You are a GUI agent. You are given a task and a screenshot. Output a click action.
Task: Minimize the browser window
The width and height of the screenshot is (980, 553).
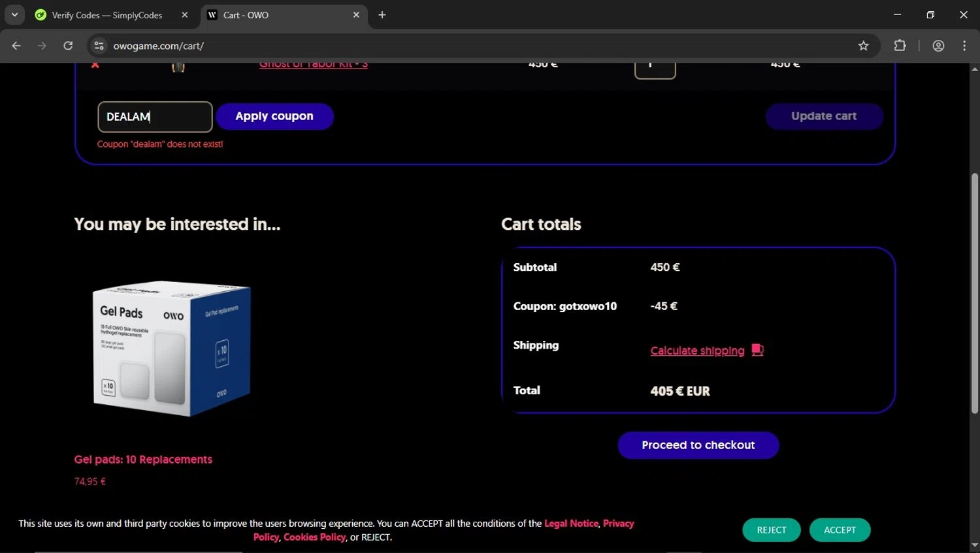(897, 14)
